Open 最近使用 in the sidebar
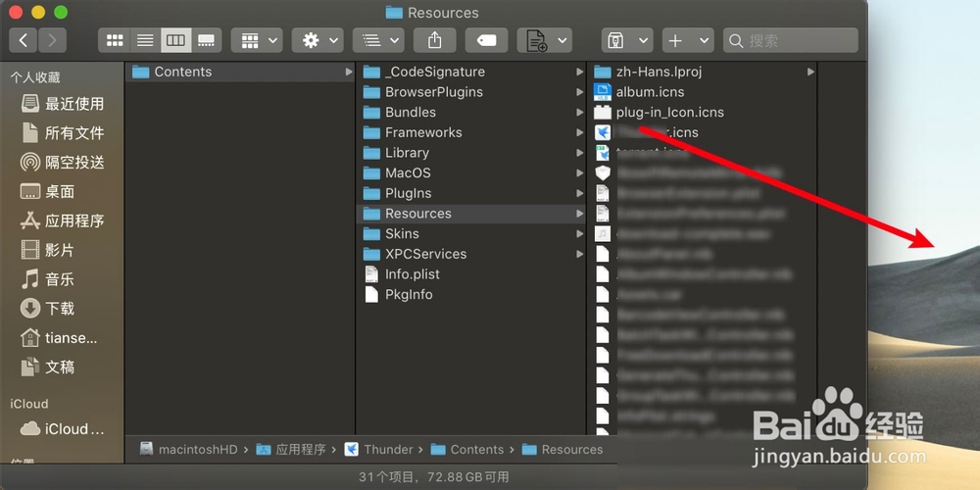The image size is (980, 490). pyautogui.click(x=63, y=104)
